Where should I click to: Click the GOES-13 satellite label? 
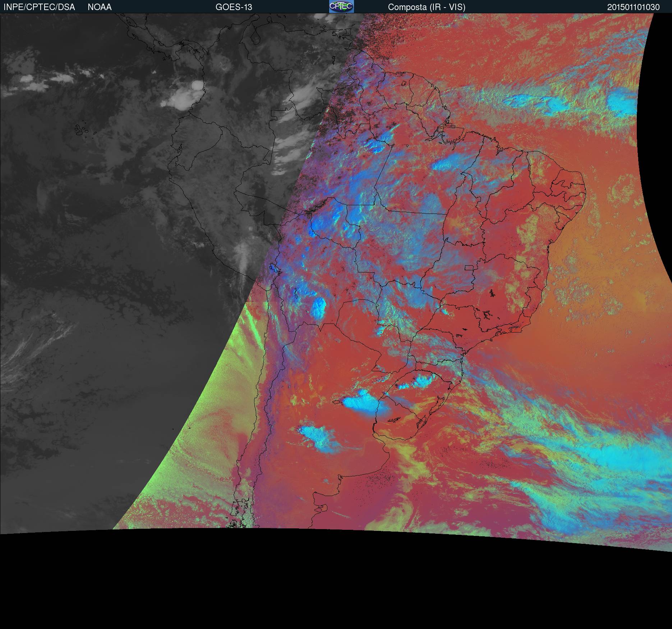tap(234, 7)
